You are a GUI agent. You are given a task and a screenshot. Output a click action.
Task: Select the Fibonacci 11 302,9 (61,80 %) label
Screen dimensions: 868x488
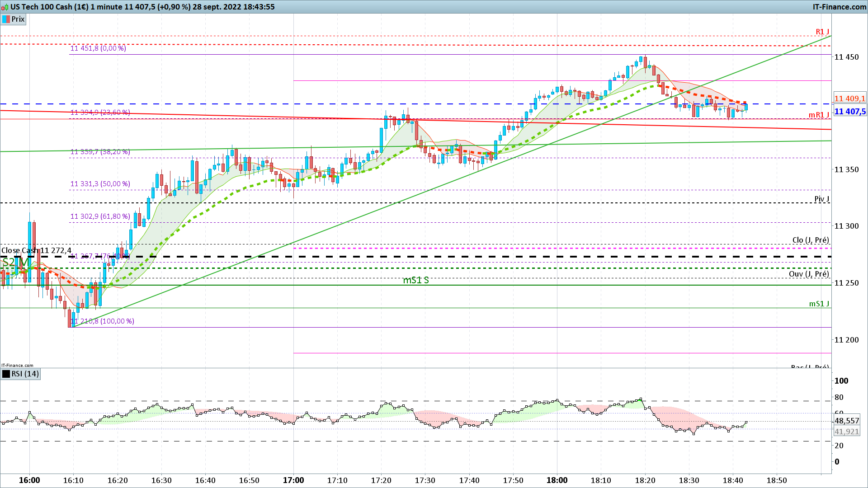tap(100, 216)
